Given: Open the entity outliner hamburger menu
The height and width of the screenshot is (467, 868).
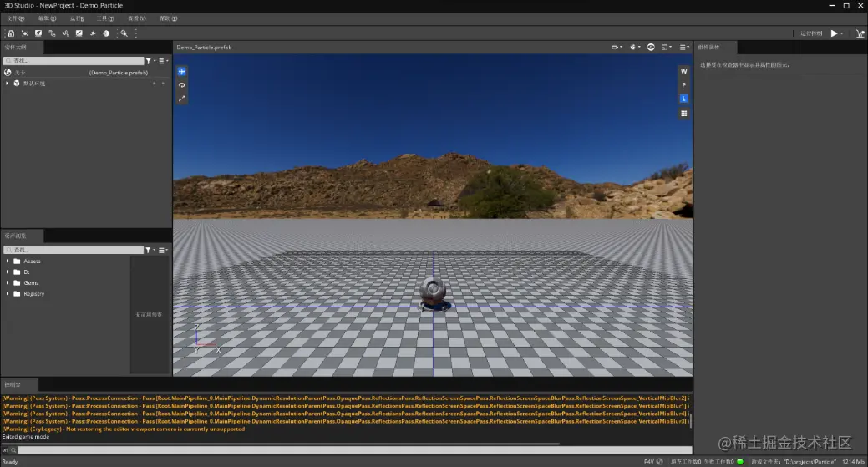Looking at the screenshot, I should 163,61.
